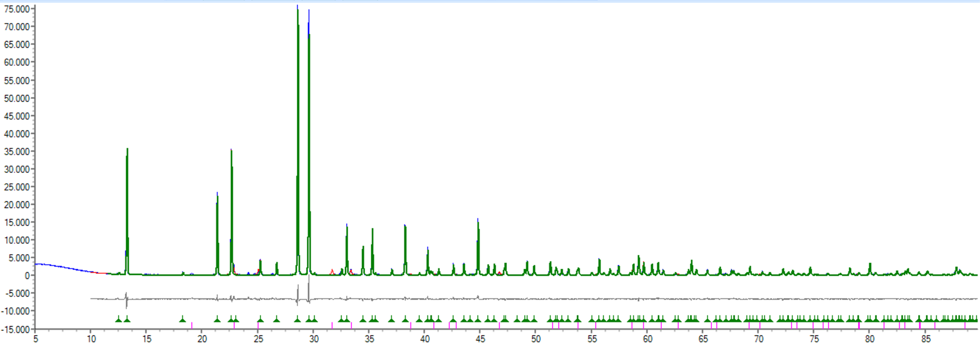Select the green reflection marker near 18.3 degrees

183,319
